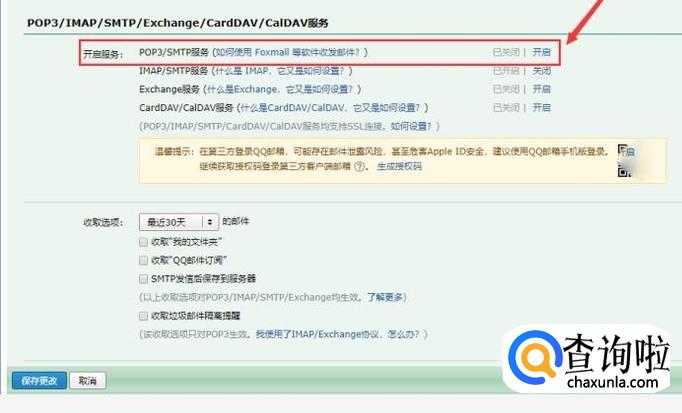The height and width of the screenshot is (413, 682).
Task: Click IMAP/SMTP服务 label text
Action: coord(174,70)
